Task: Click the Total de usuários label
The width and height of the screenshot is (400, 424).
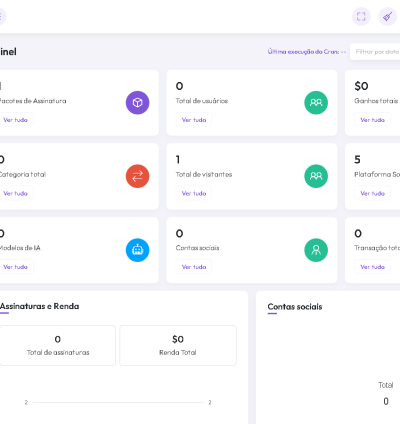Action: click(x=202, y=101)
